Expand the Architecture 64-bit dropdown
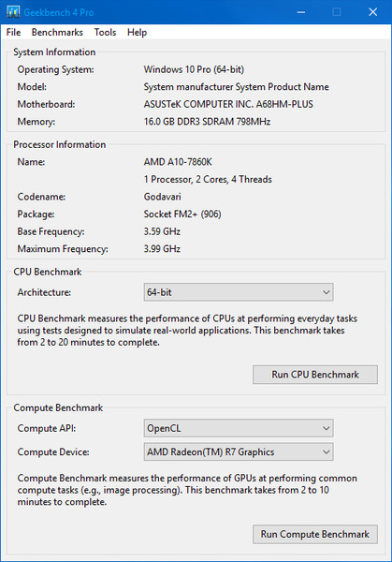Image resolution: width=392 pixels, height=562 pixels. pyautogui.click(x=239, y=292)
